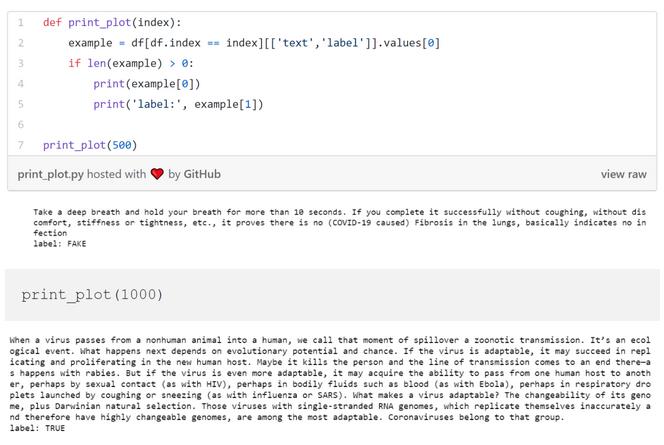Click line number 5 in the gist

pos(20,104)
